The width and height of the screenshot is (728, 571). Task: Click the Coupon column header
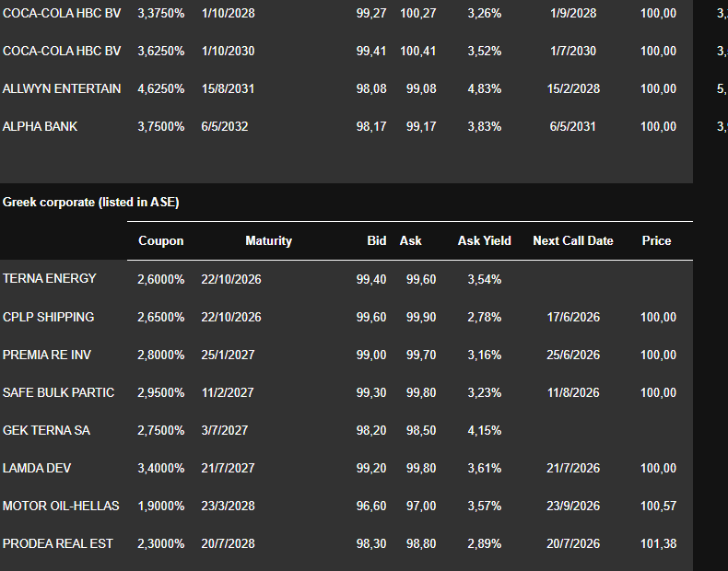[x=161, y=240]
